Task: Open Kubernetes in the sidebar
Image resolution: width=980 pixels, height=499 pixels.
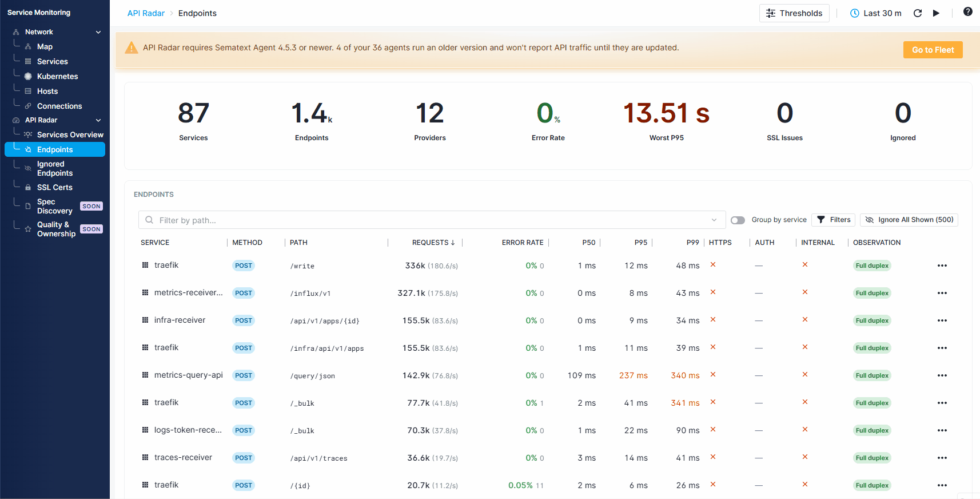Action: [57, 76]
